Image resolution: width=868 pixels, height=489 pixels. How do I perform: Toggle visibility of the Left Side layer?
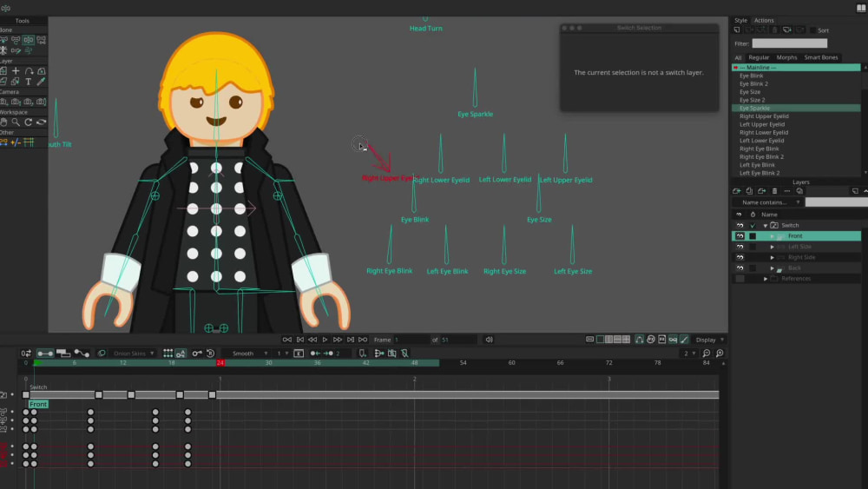[740, 247]
